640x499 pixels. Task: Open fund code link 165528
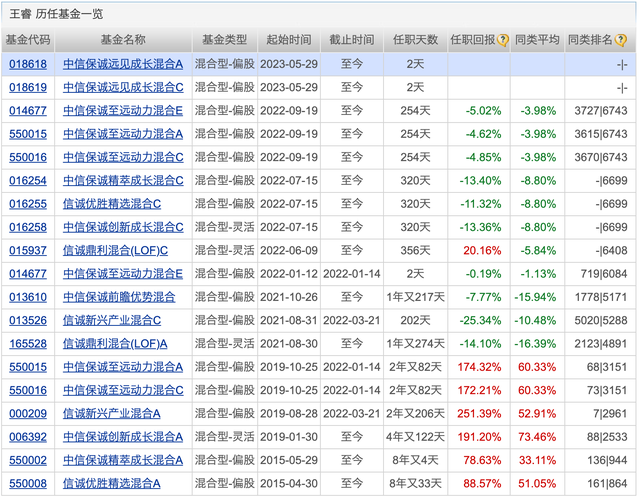click(x=28, y=344)
